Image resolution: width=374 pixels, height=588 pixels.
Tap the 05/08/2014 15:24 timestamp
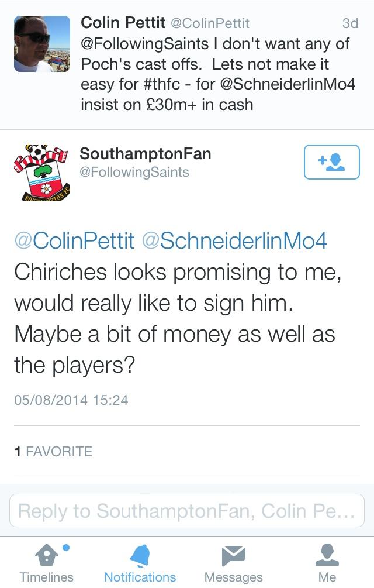[x=71, y=400]
